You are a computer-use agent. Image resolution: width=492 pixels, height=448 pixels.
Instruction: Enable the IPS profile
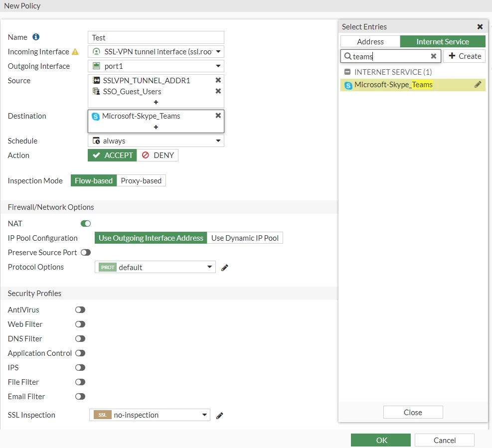[x=80, y=368]
